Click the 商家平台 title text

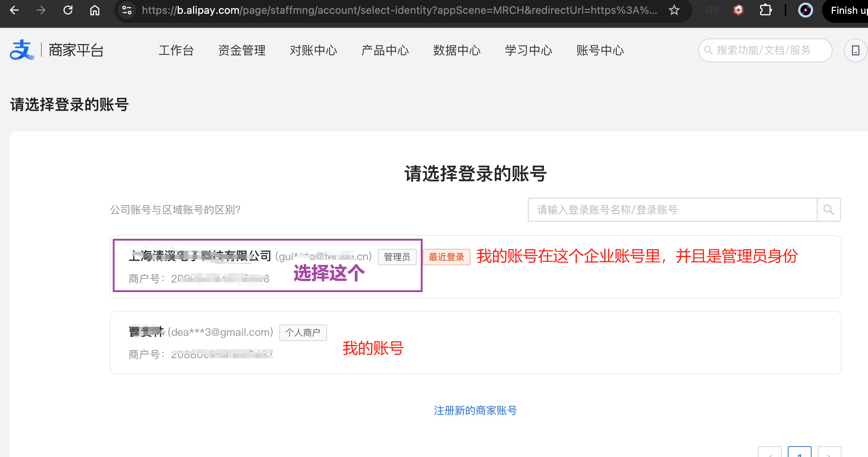click(76, 50)
